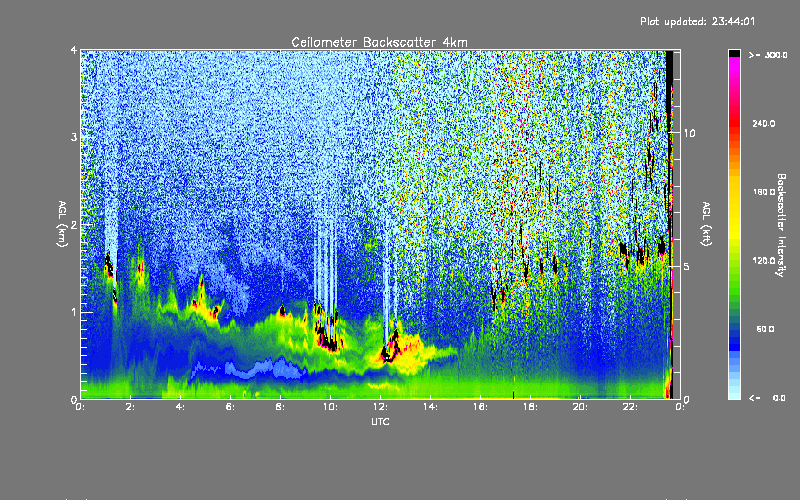Image resolution: width=800 pixels, height=500 pixels.
Task: Click the "8:" UTC hour tick
Action: [281, 407]
